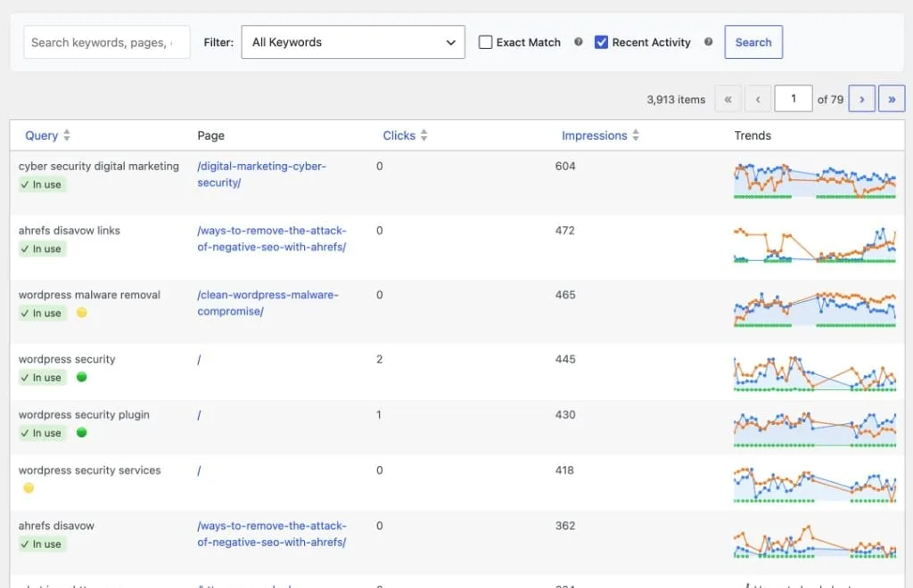Click the sort arrows beside Clicks
This screenshot has height=588, width=913.
pyautogui.click(x=424, y=135)
